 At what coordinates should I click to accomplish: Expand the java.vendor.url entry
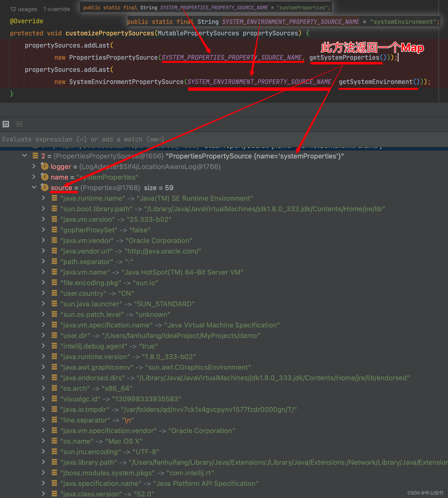44,251
